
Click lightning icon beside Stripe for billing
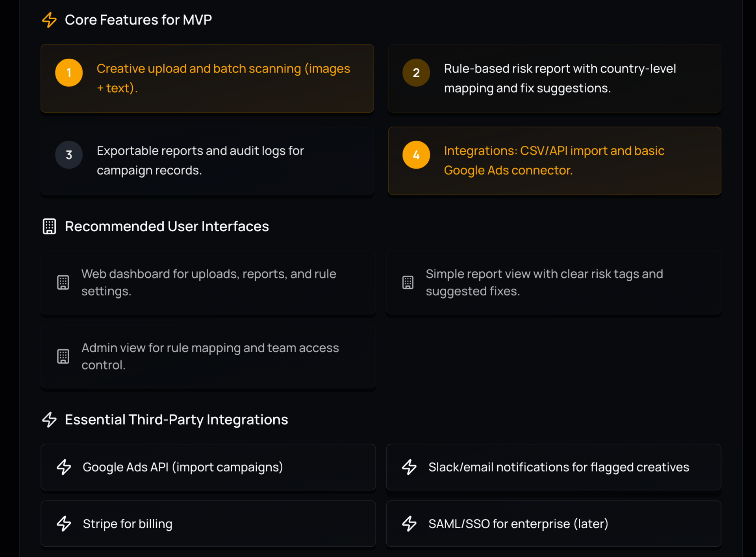pos(64,524)
